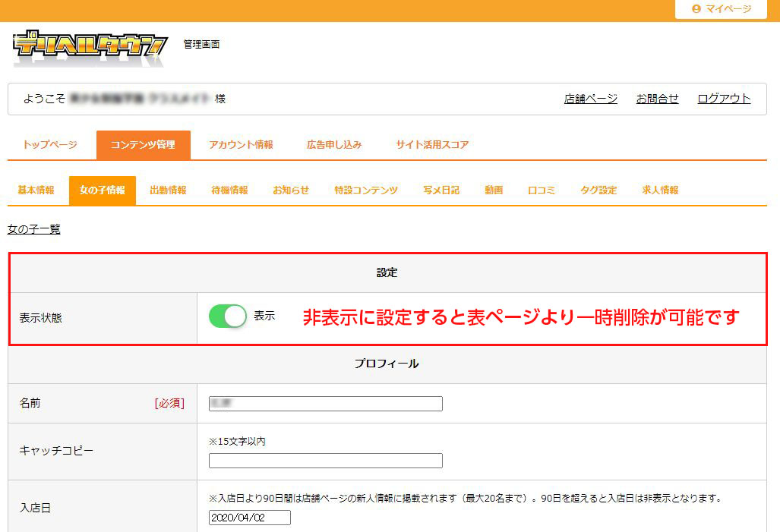Click the 設定 section header
Viewport: 780px width, 532px height.
click(387, 272)
